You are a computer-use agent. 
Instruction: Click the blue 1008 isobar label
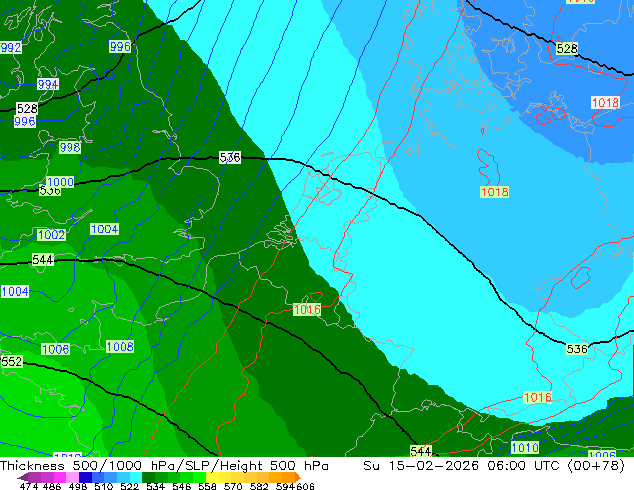[x=120, y=346]
